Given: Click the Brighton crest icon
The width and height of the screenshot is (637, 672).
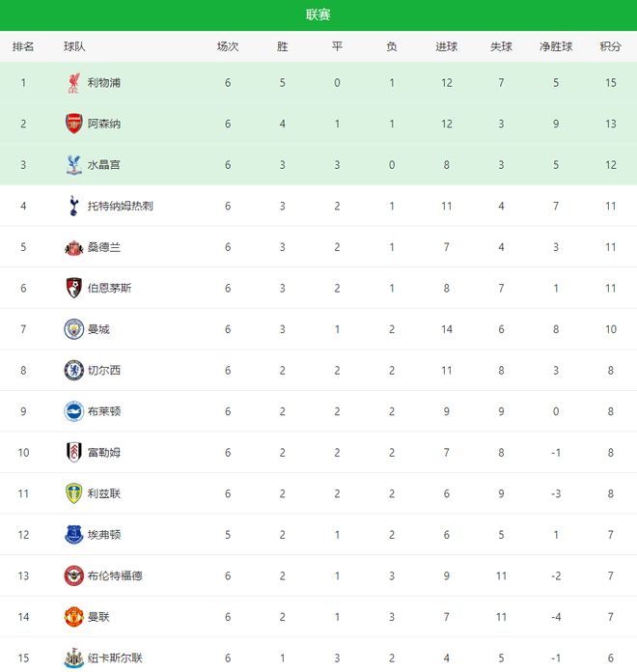Looking at the screenshot, I should [73, 411].
